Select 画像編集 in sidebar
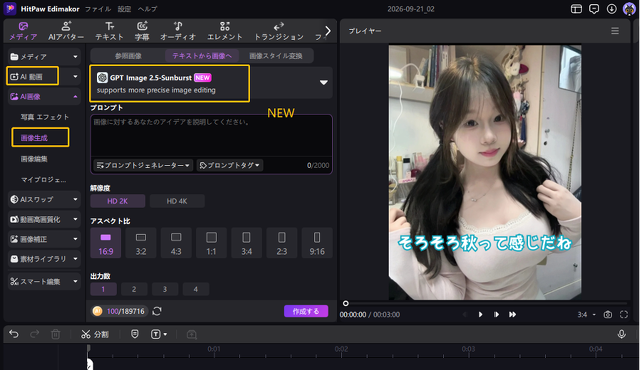 (34, 159)
